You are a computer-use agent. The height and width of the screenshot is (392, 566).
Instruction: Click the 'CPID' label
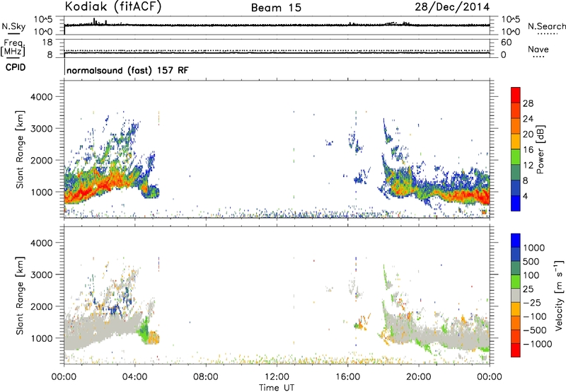pos(16,67)
